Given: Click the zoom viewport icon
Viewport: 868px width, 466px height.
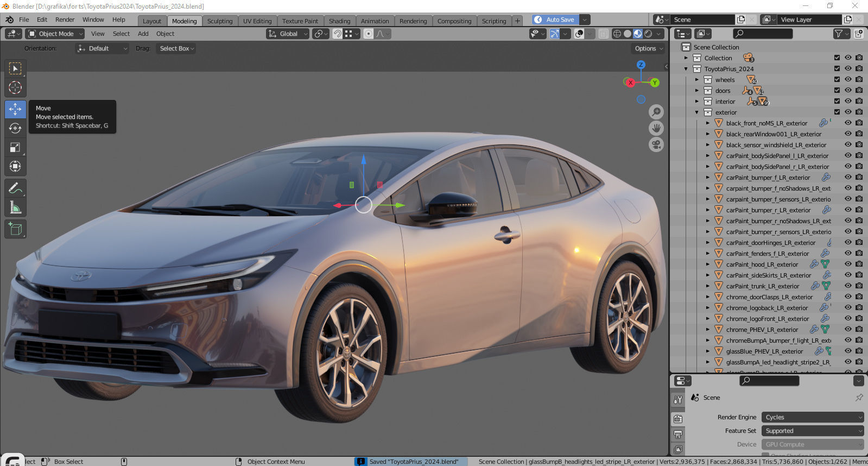Looking at the screenshot, I should [x=656, y=112].
